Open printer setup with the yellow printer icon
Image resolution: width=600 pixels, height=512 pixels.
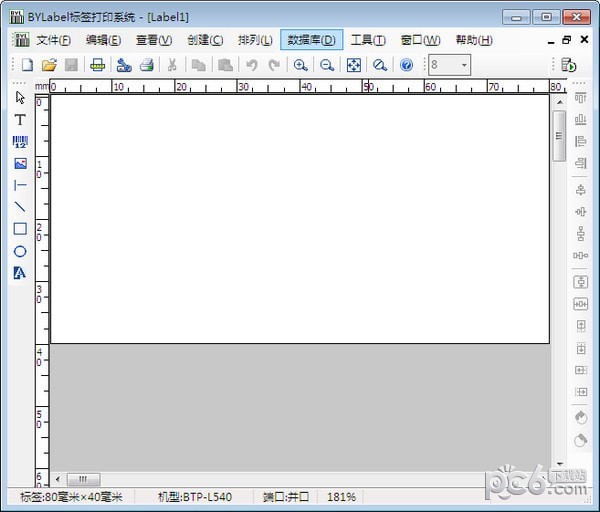98,65
